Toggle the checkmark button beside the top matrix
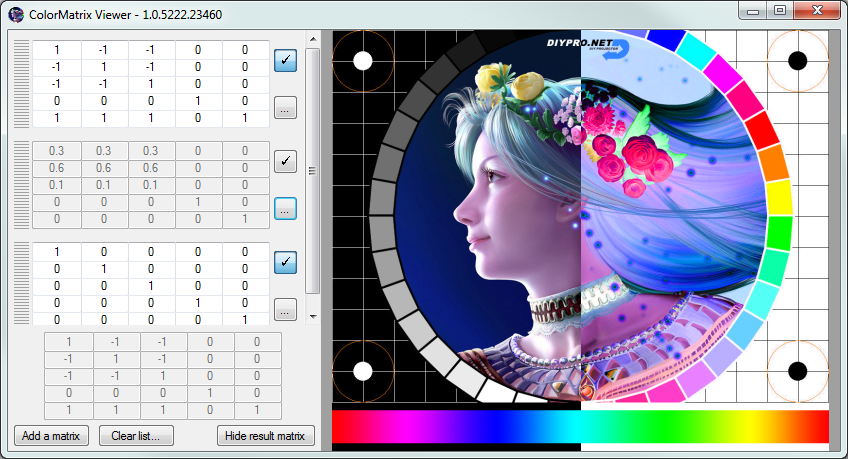The height and width of the screenshot is (459, 848). (x=285, y=61)
